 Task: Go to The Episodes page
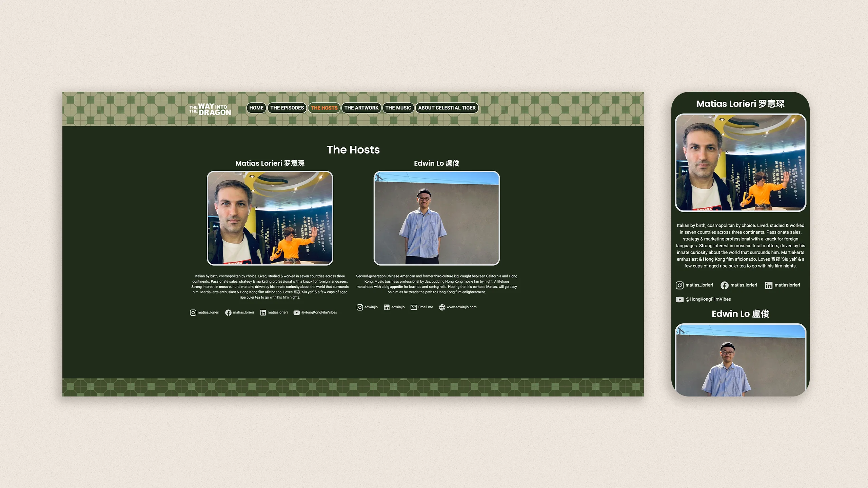pyautogui.click(x=287, y=108)
